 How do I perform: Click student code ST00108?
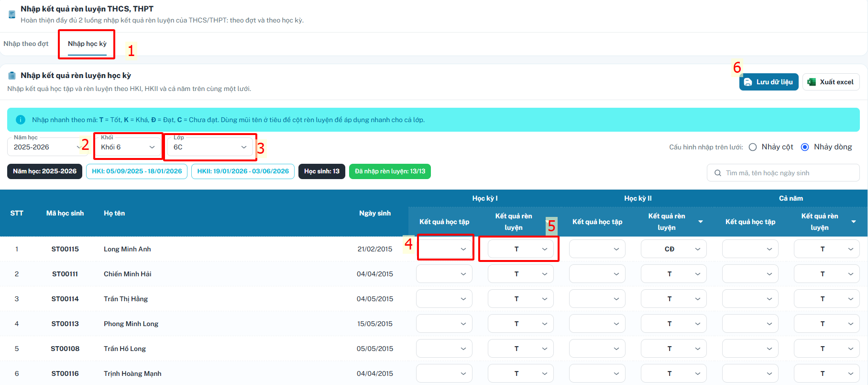[x=65, y=349]
